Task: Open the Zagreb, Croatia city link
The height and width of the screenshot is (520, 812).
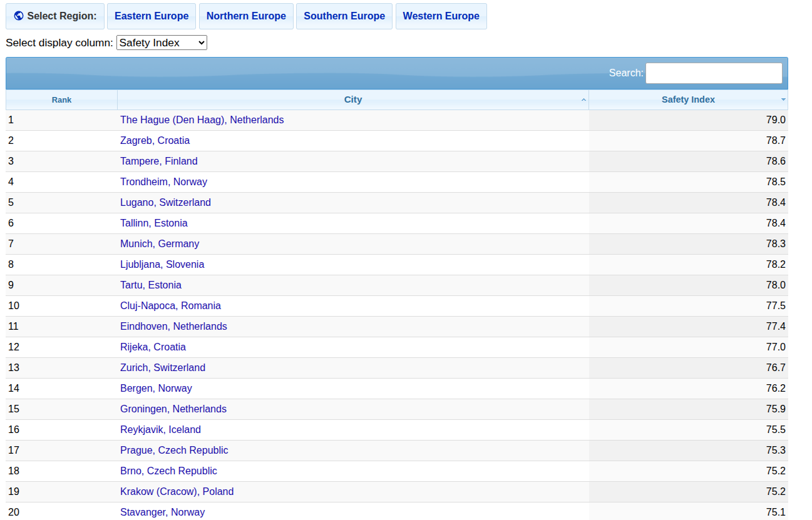Action: pos(155,141)
